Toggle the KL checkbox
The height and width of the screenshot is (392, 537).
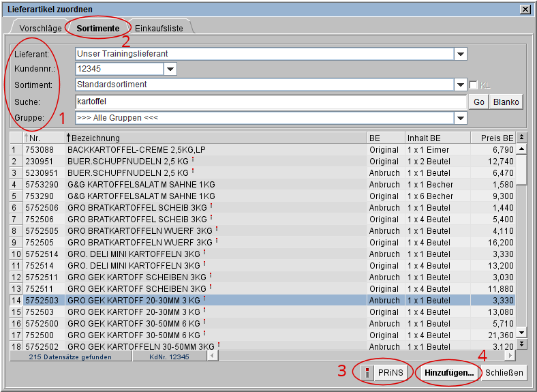click(x=474, y=85)
